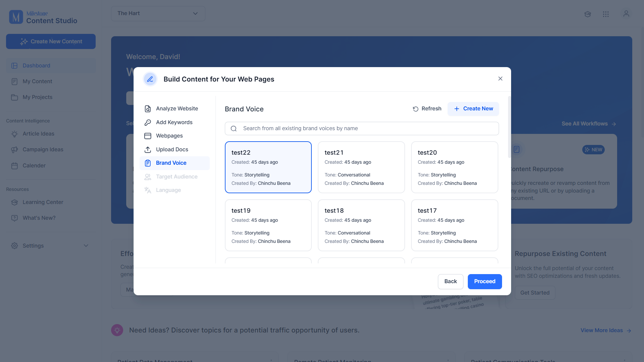
Task: Select the test22 brand voice card
Action: [x=268, y=167]
